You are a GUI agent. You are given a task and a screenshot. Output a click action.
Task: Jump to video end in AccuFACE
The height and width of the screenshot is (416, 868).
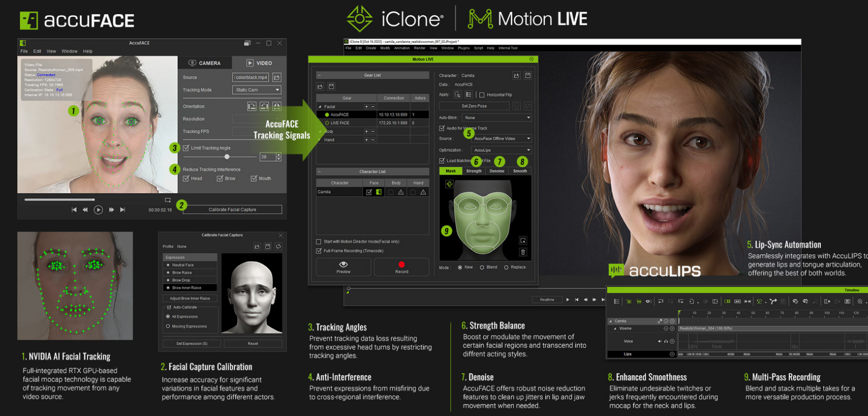(x=123, y=209)
